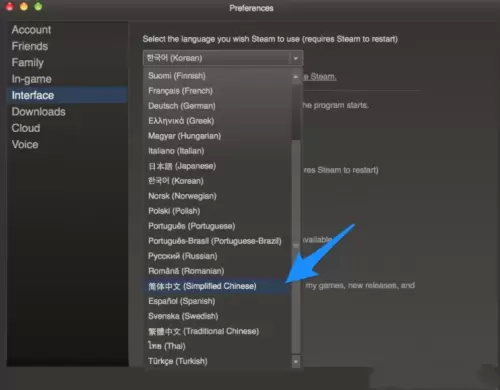Select Português (Portuguese) language option
The height and width of the screenshot is (390, 500).
point(218,226)
